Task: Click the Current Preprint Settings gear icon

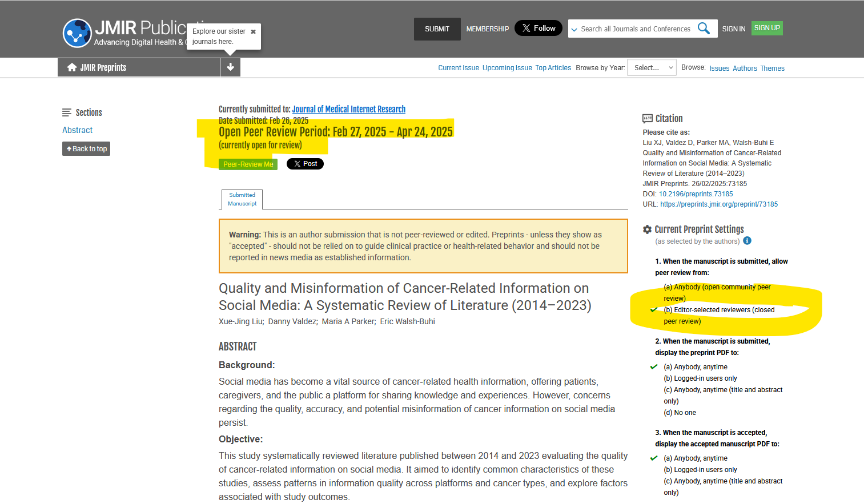Action: tap(647, 229)
